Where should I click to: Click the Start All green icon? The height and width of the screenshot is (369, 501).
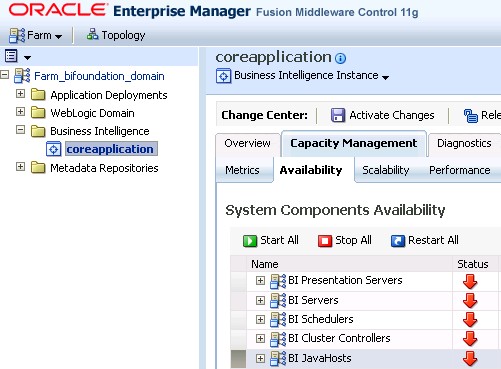pos(250,241)
